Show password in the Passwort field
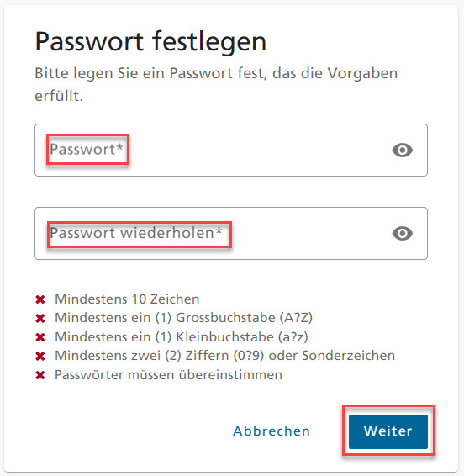Image resolution: width=464 pixels, height=476 pixels. (402, 150)
